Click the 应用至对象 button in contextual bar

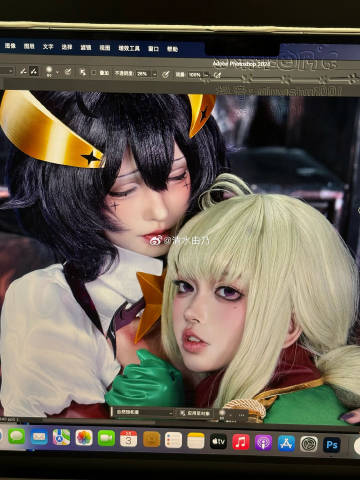pos(195,413)
